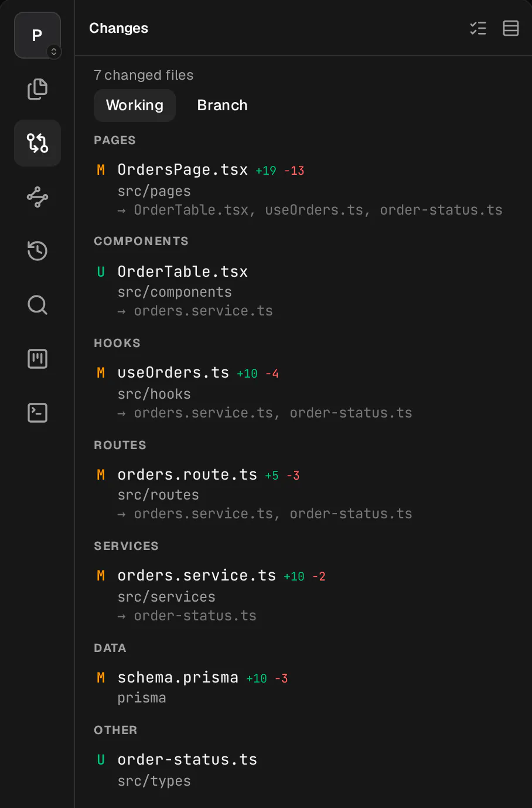The image size is (532, 808).
Task: Click the M status badge of useOrders.ts
Action: [101, 373]
